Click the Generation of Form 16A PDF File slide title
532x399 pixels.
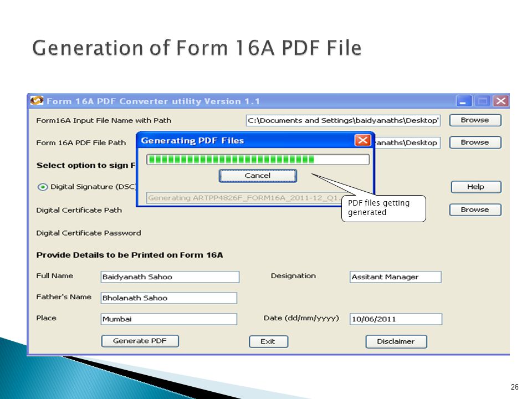click(197, 48)
